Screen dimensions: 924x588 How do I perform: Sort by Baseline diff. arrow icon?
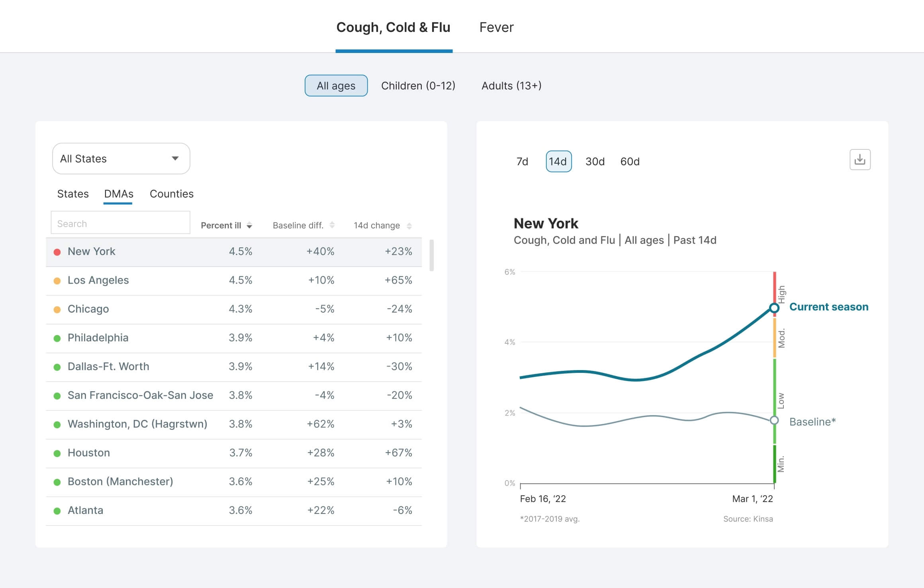tap(332, 225)
